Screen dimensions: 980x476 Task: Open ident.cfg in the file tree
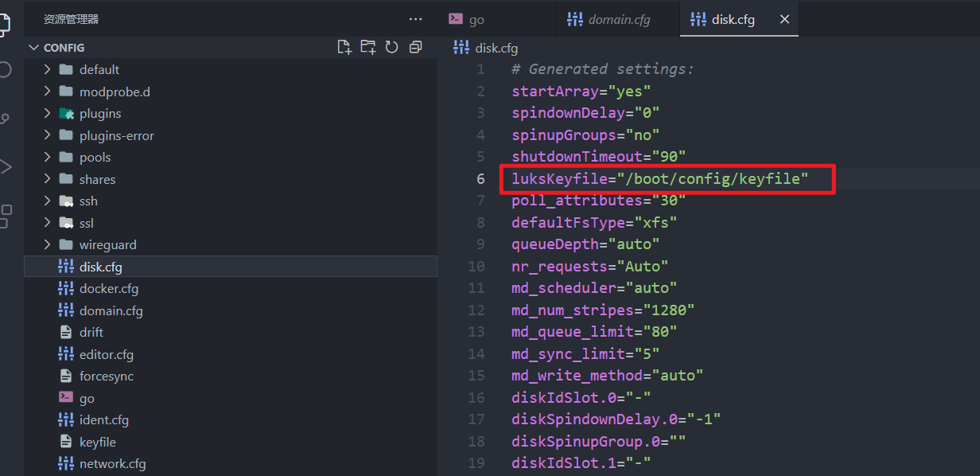pyautogui.click(x=231, y=419)
